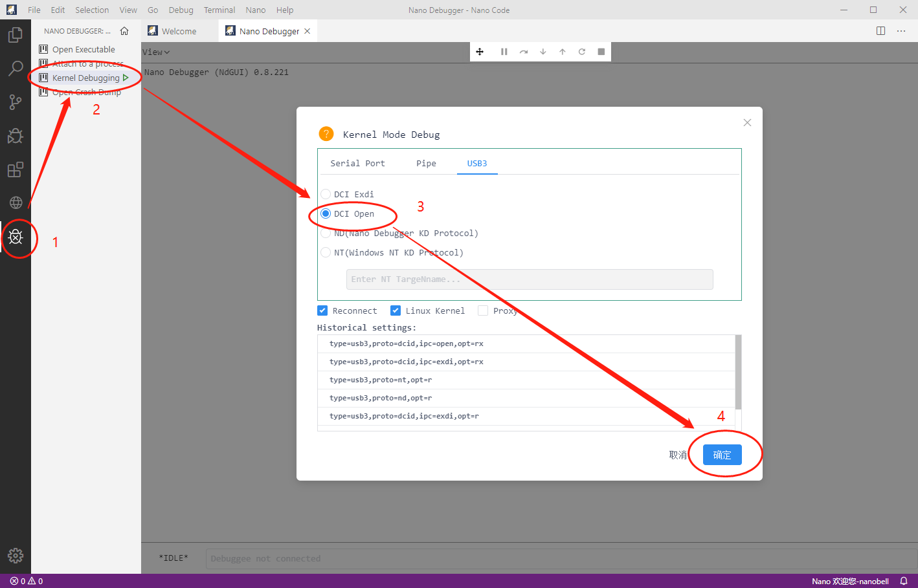Click the historical settings list scrollbar

738,372
